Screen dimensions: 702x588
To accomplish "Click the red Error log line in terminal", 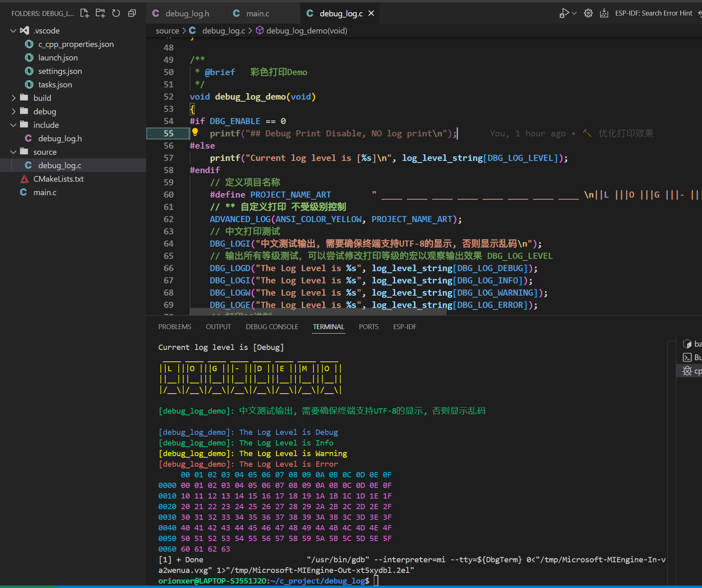I will pos(248,464).
